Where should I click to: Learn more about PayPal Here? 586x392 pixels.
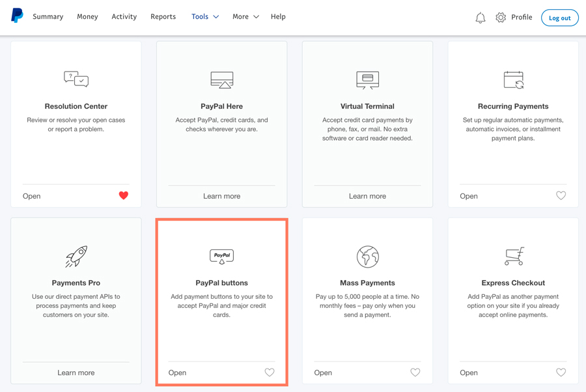(221, 196)
